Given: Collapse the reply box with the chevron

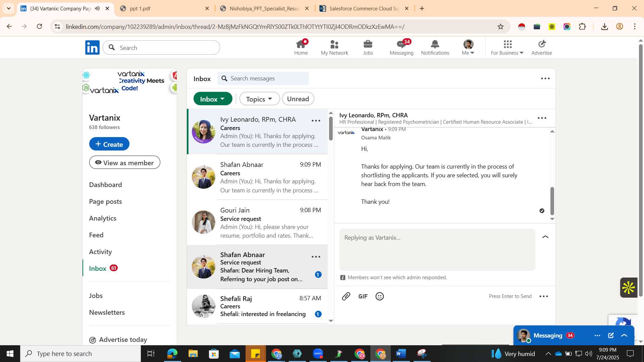Looking at the screenshot, I should [545, 237].
